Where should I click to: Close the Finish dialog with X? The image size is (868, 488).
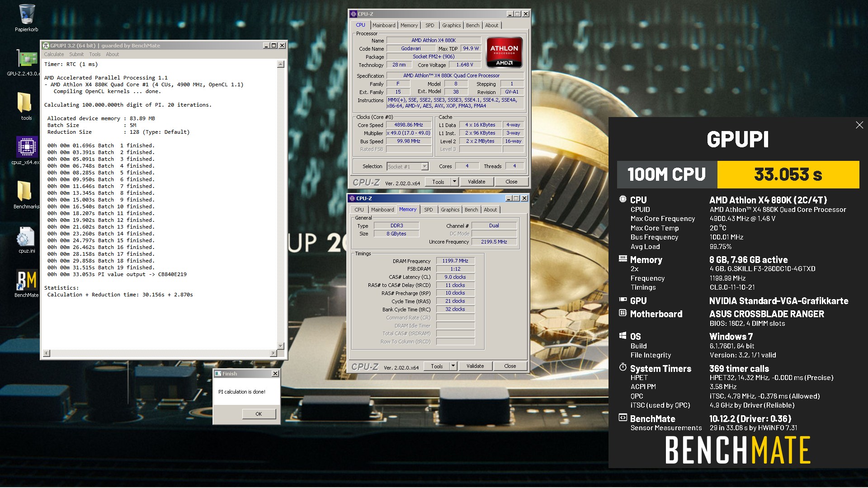(275, 374)
